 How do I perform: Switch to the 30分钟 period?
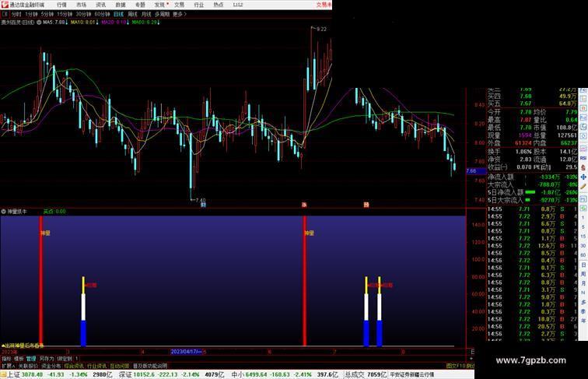[x=83, y=14]
